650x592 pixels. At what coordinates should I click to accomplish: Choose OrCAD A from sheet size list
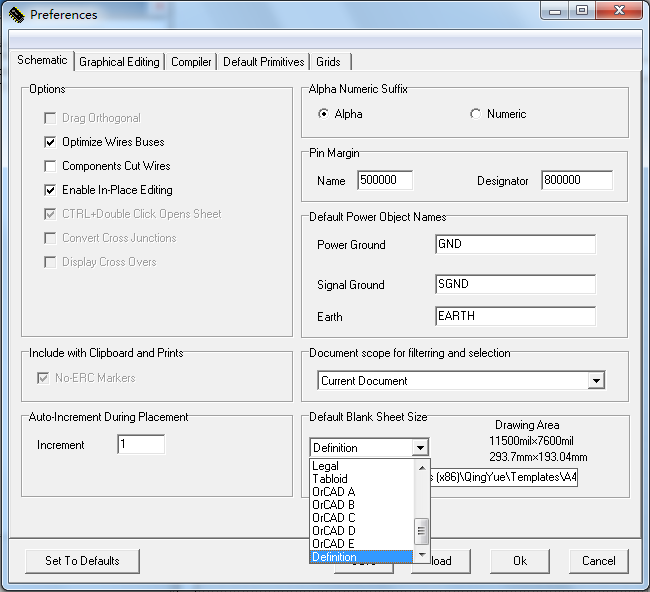(333, 492)
